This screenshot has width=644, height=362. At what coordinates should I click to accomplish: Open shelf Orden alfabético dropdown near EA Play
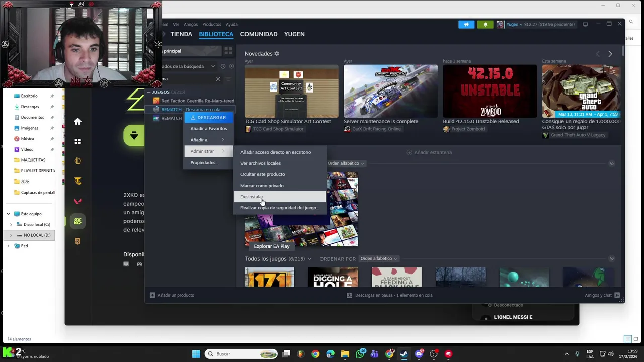pyautogui.click(x=346, y=163)
